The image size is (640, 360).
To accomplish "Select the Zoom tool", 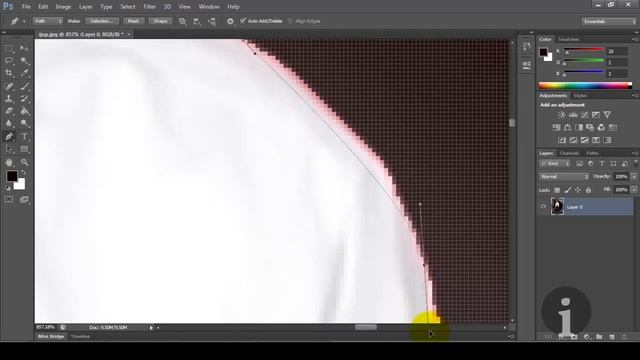I will coord(24,162).
